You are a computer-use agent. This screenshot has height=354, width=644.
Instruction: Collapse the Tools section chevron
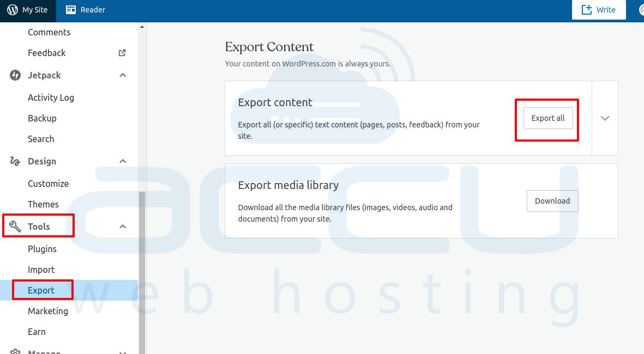click(122, 227)
